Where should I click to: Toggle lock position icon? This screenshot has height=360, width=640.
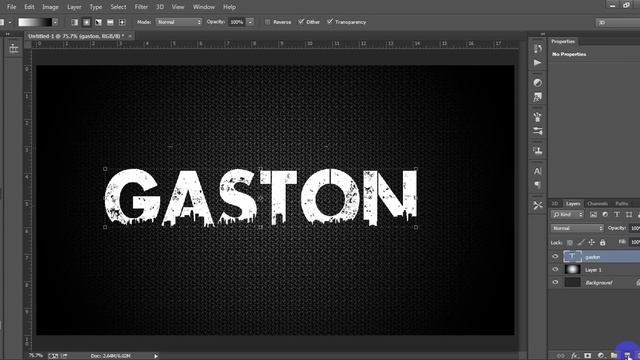pyautogui.click(x=591, y=242)
